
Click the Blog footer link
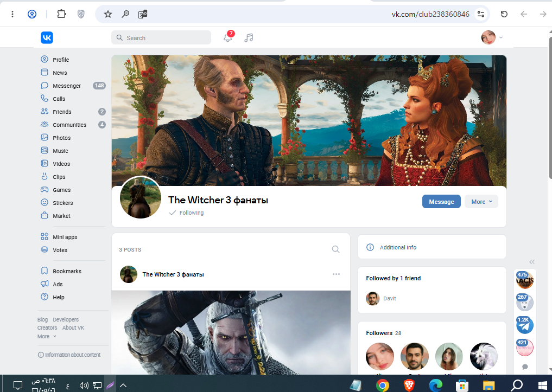pos(42,319)
